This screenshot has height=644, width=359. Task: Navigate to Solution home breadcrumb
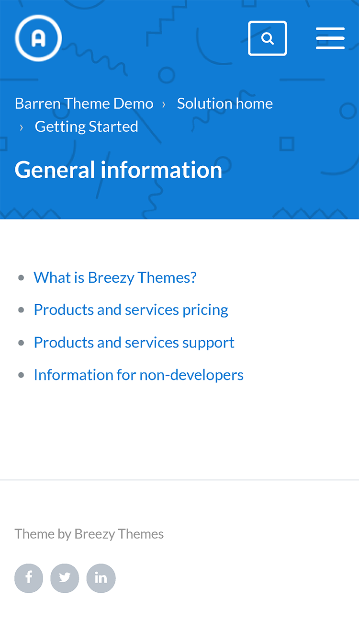pos(225,103)
